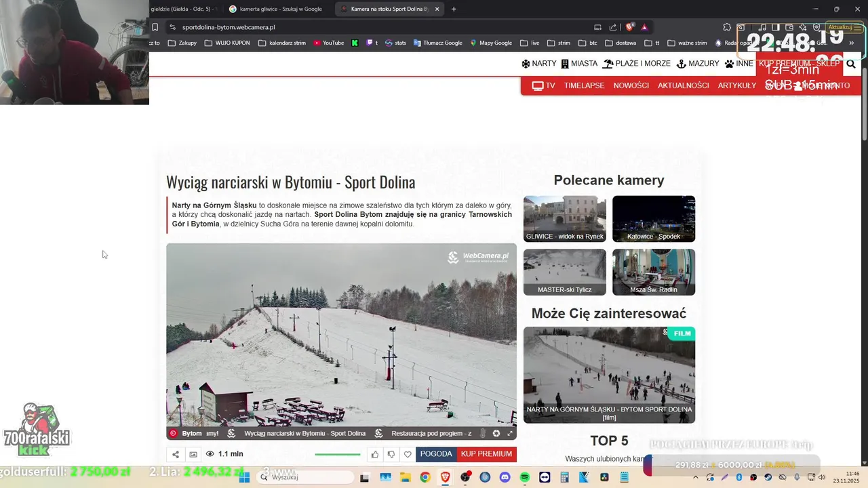Image resolution: width=868 pixels, height=488 pixels.
Task: Click the green rating bar below video
Action: point(338,455)
